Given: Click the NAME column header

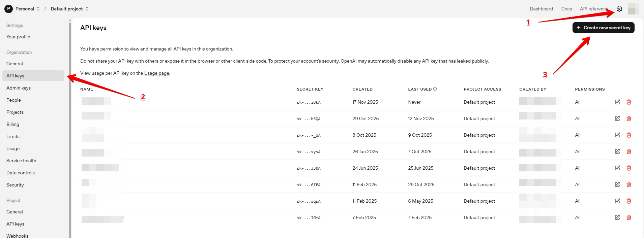Looking at the screenshot, I should pyautogui.click(x=87, y=89).
